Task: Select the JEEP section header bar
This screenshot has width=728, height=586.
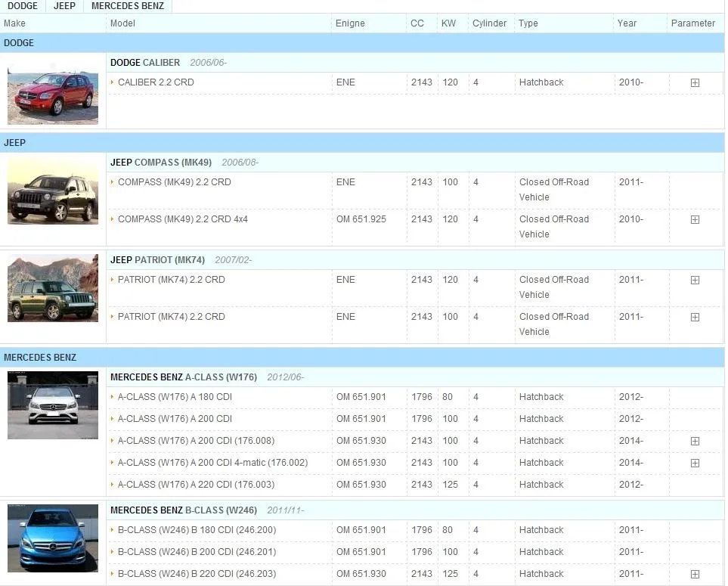Action: (x=362, y=143)
